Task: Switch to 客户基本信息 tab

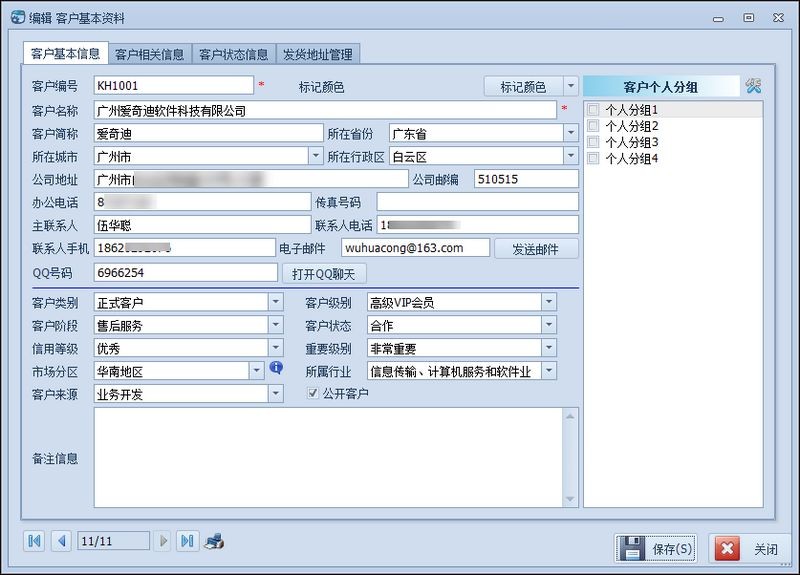Action: (66, 53)
